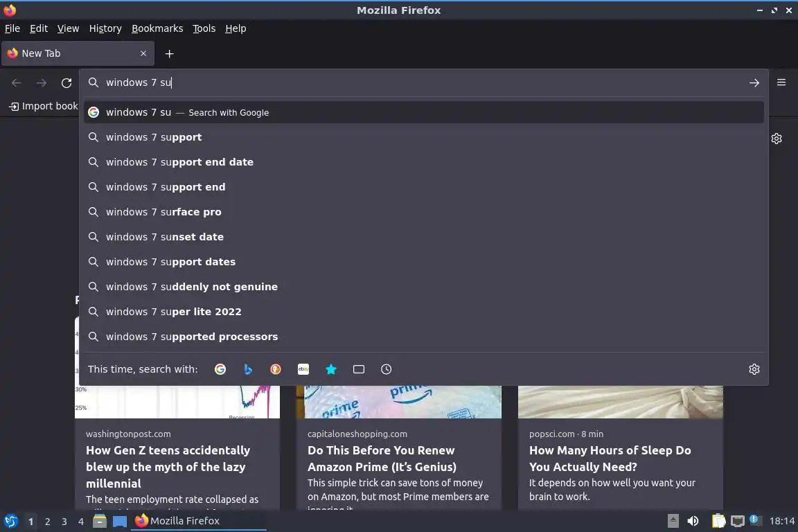
Task: Open the network tray icon
Action: (738, 521)
